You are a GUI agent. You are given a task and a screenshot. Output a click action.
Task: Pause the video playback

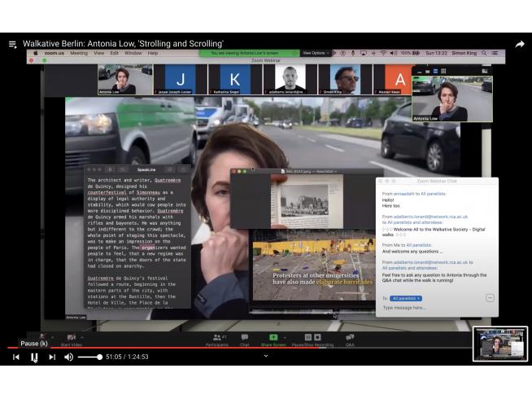34,357
